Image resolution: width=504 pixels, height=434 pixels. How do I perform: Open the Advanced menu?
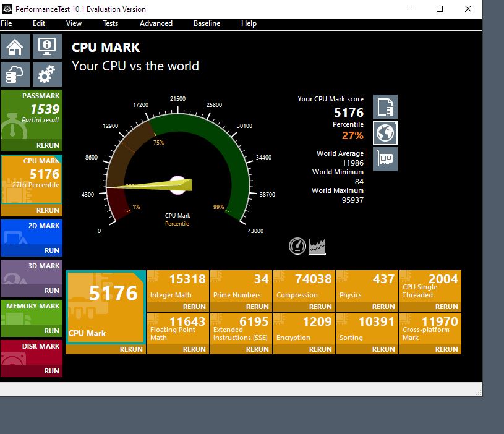156,23
